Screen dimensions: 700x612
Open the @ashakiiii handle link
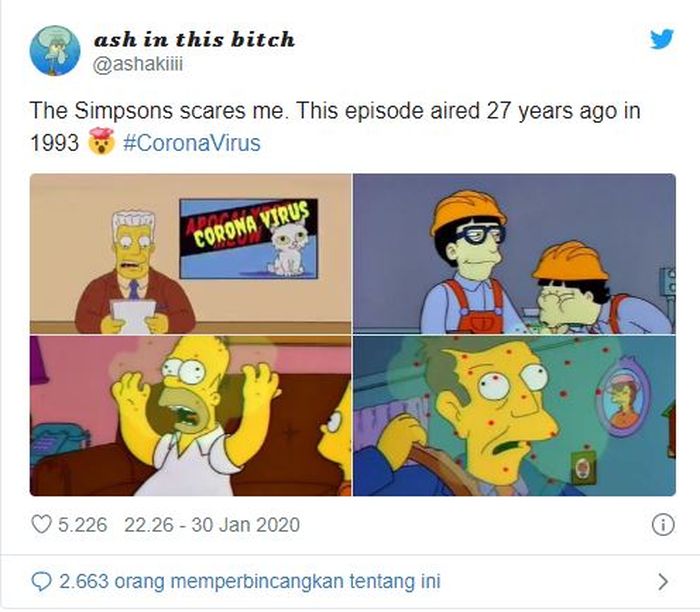138,65
